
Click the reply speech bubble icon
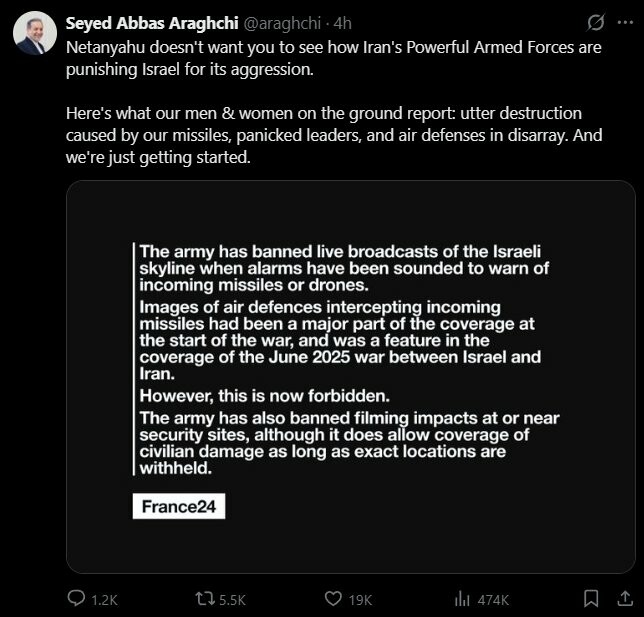(76, 599)
